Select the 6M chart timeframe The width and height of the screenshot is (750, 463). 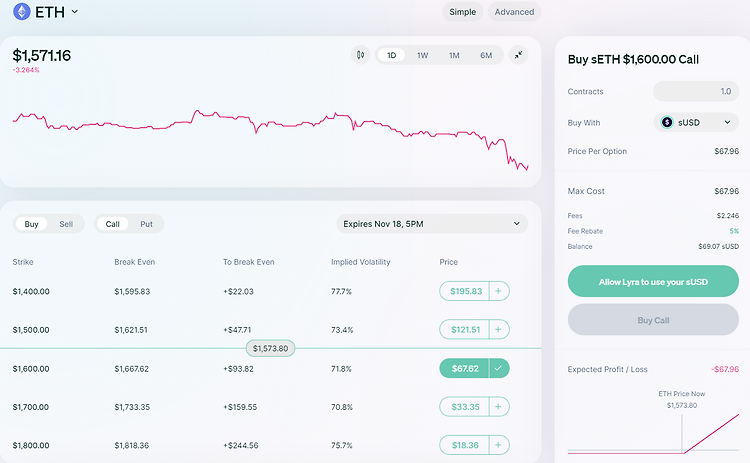point(486,55)
